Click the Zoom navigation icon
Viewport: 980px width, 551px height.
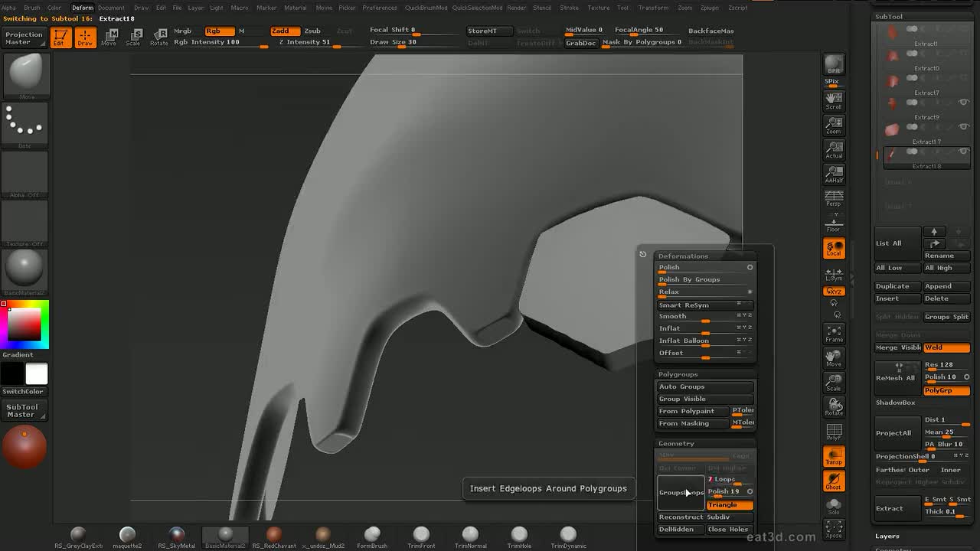tap(834, 126)
